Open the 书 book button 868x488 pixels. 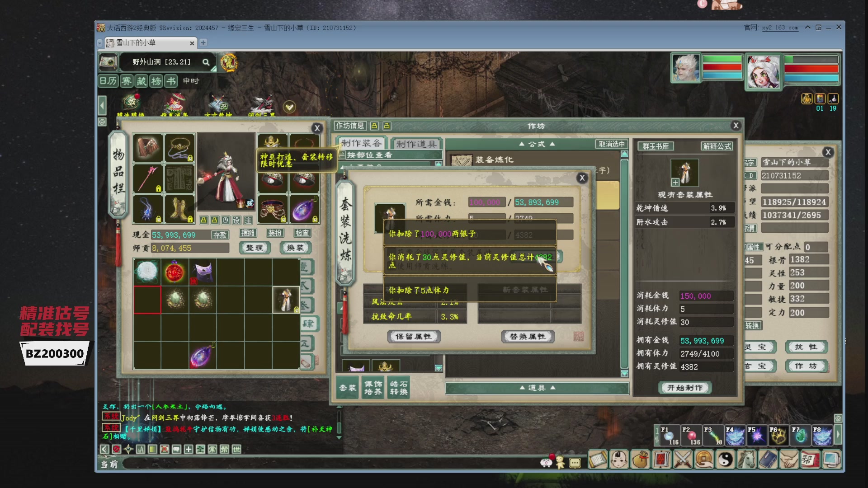point(171,81)
